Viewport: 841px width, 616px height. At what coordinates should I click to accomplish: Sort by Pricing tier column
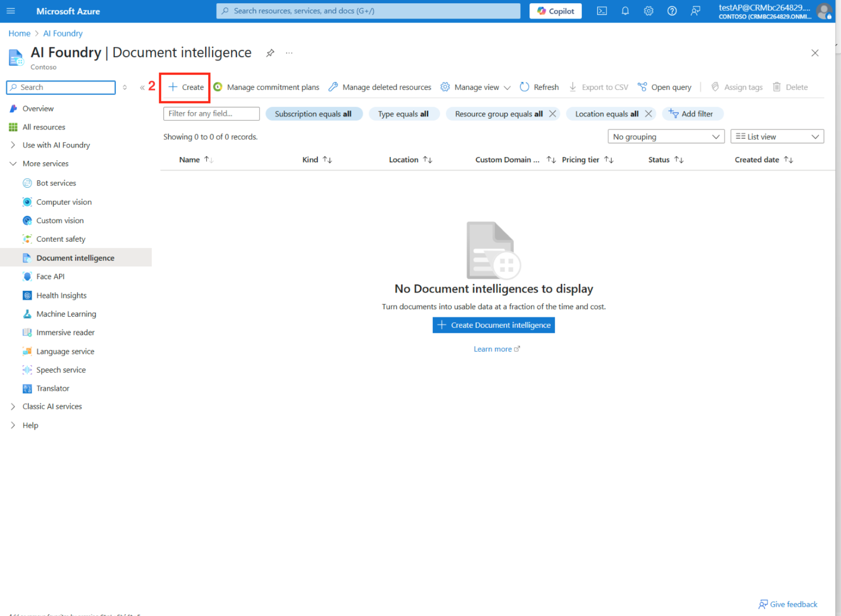pyautogui.click(x=587, y=160)
